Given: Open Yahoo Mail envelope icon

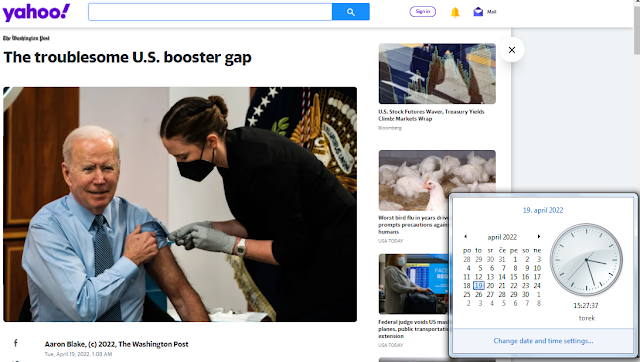Looking at the screenshot, I should (x=478, y=12).
